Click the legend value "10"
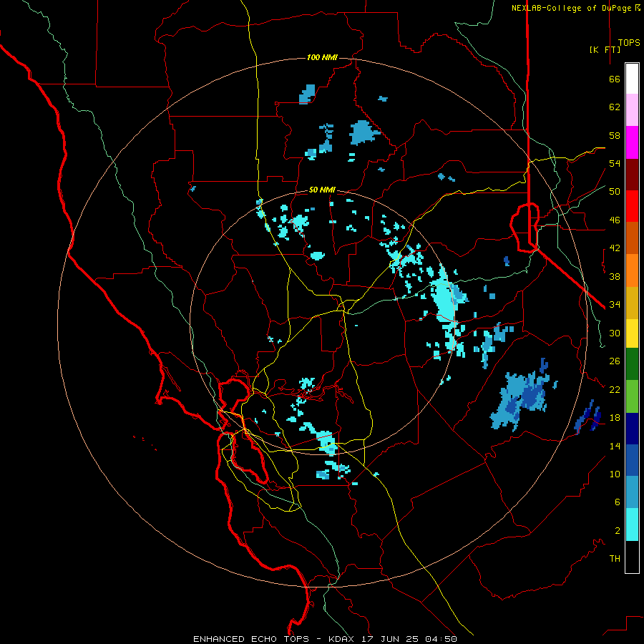Image resolution: width=644 pixels, height=644 pixels. [x=615, y=474]
